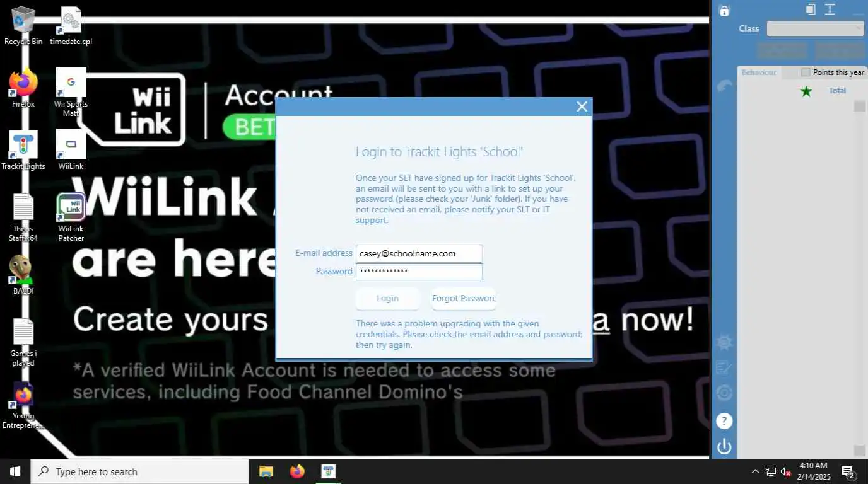This screenshot has width=868, height=484.
Task: Click the network tray icon
Action: tap(771, 472)
